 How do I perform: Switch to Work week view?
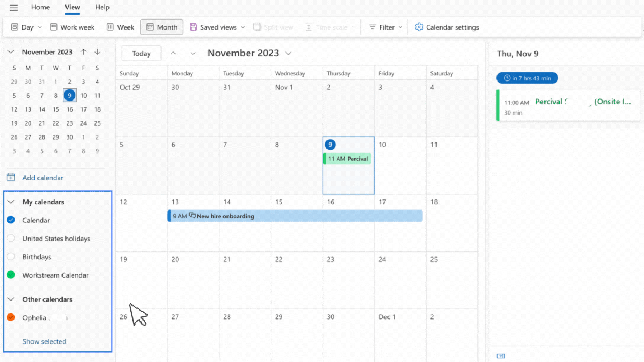pos(72,27)
